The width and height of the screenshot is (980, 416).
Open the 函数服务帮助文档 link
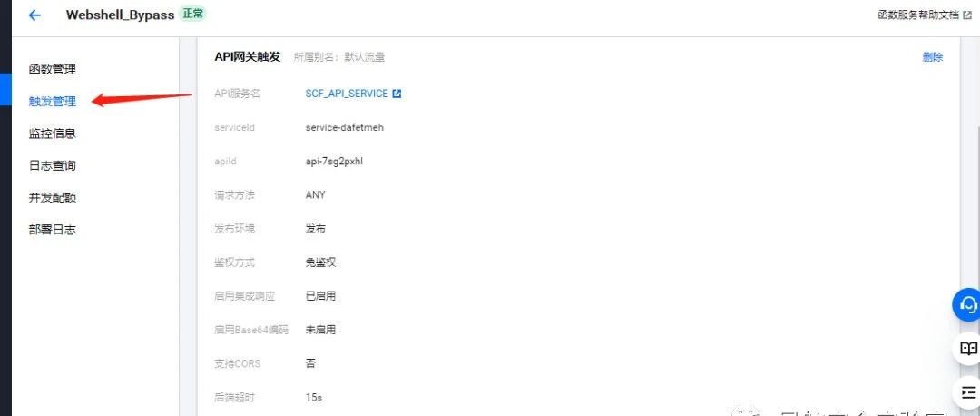point(918,15)
